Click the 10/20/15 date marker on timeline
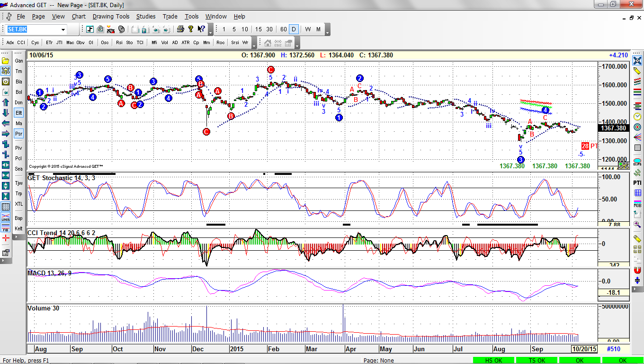 [583, 349]
